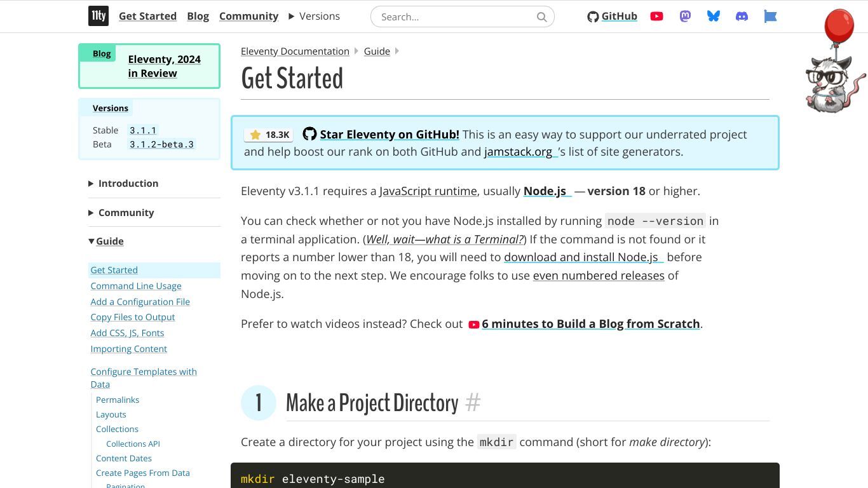Open Importing Content page
This screenshot has width=868, height=488.
pos(128,349)
